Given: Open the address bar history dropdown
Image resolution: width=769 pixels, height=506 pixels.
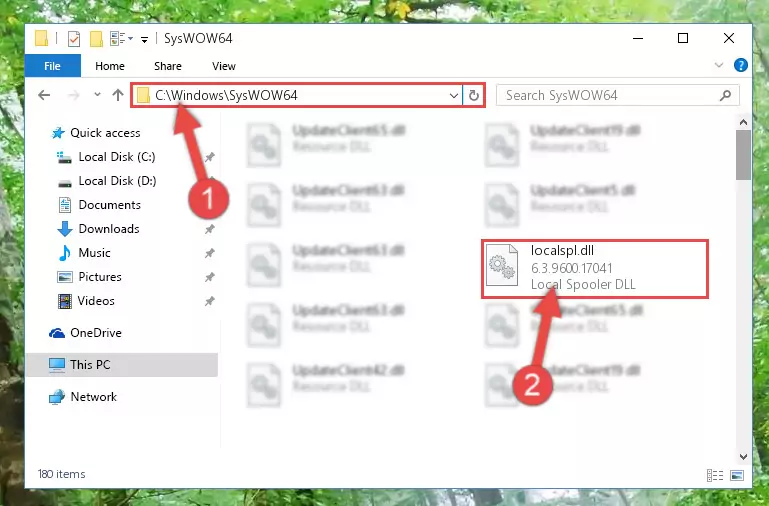Looking at the screenshot, I should pyautogui.click(x=454, y=96).
